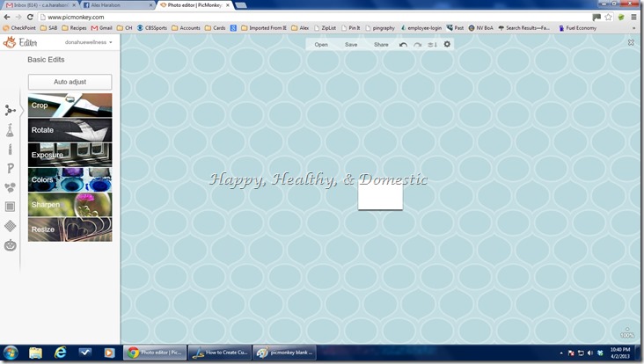Click the Auto adjust button
This screenshot has width=644, height=364.
pyautogui.click(x=70, y=82)
